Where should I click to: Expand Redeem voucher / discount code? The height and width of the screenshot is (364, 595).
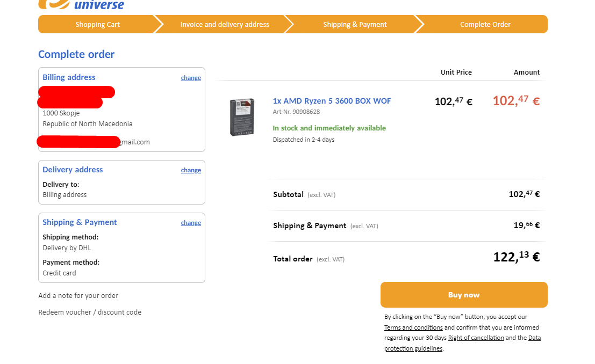90,312
